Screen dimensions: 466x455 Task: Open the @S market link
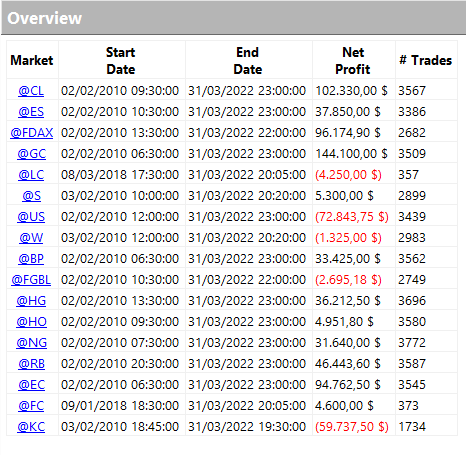(31, 196)
